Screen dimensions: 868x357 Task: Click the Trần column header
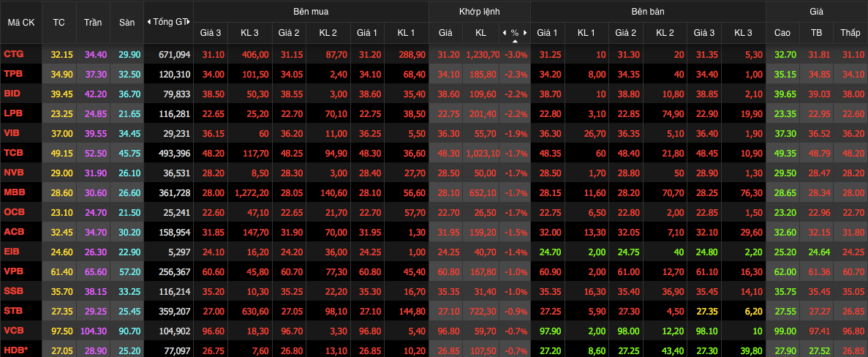click(93, 22)
